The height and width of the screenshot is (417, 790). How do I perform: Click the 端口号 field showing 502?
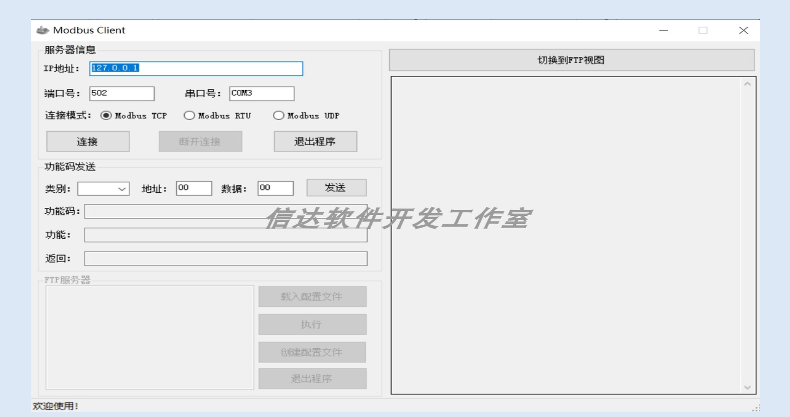pyautogui.click(x=122, y=93)
